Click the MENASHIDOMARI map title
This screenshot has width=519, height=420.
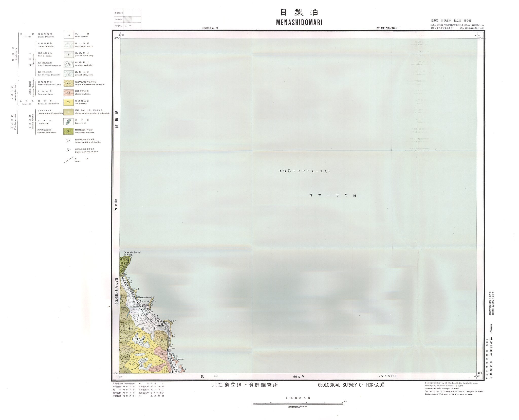click(299, 22)
